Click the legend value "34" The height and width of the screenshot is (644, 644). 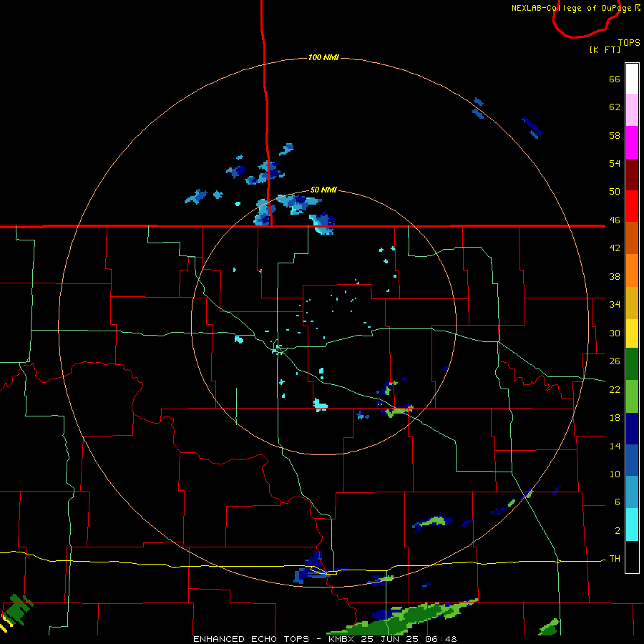tap(615, 305)
